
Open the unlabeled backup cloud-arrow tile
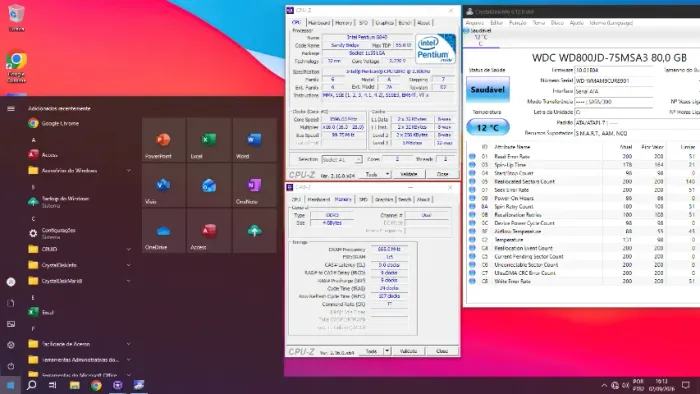point(254,231)
